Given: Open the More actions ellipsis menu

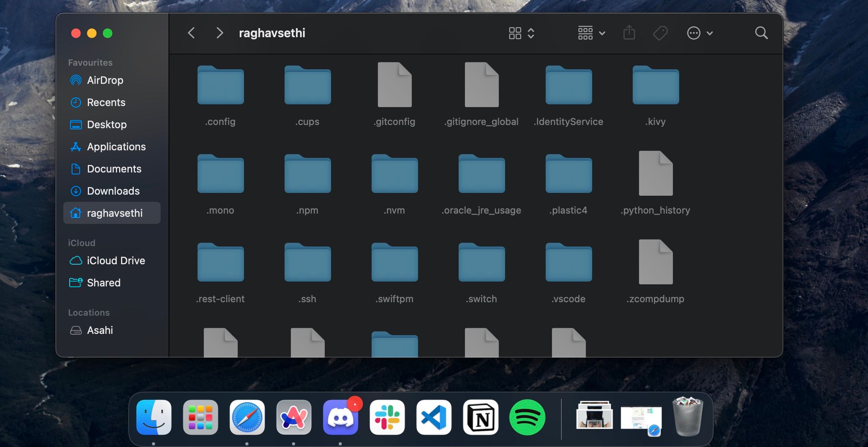Looking at the screenshot, I should 699,33.
